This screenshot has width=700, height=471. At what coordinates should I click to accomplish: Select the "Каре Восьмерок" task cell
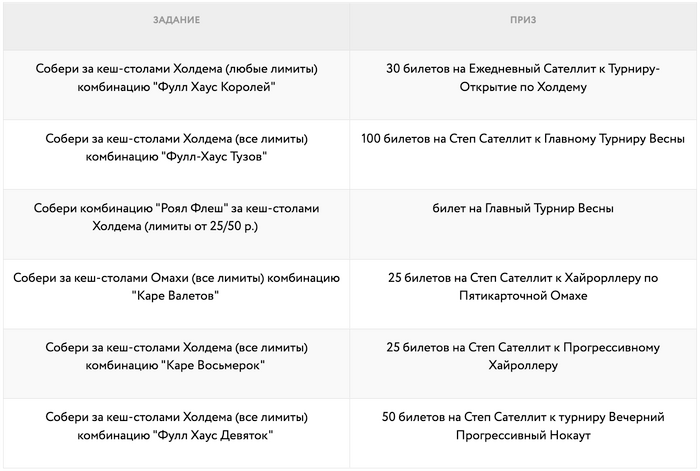click(176, 357)
